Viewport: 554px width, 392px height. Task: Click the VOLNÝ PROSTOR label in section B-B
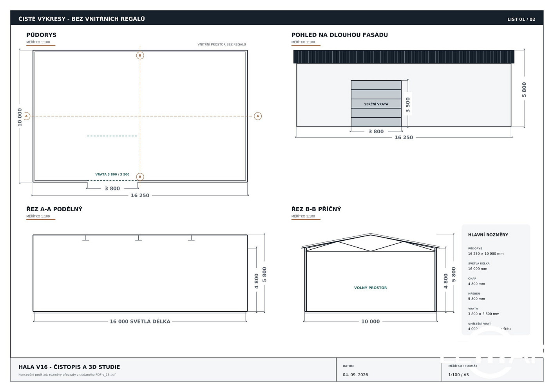(x=370, y=288)
